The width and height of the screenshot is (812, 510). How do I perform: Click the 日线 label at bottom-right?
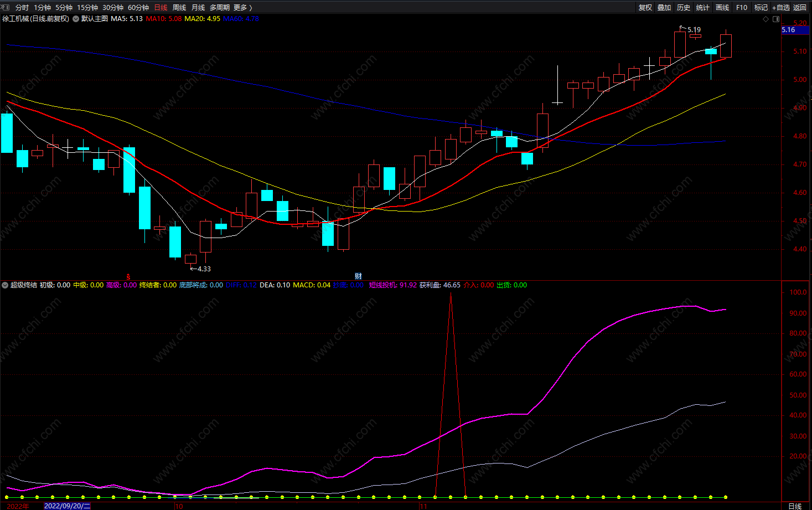click(x=795, y=506)
